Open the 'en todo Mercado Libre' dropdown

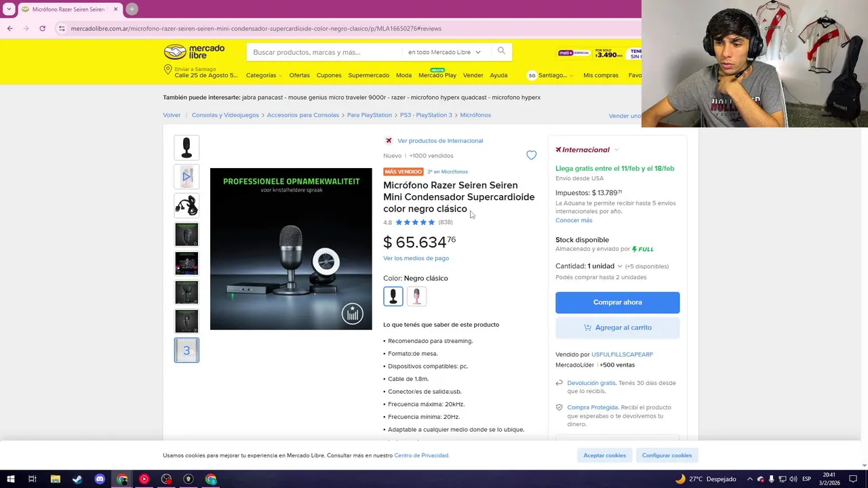point(444,52)
